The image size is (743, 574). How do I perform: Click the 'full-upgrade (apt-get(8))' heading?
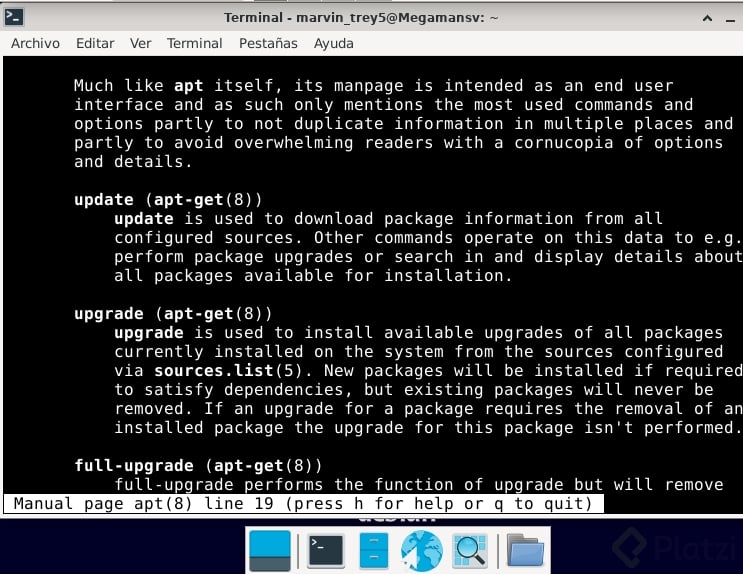coord(199,465)
